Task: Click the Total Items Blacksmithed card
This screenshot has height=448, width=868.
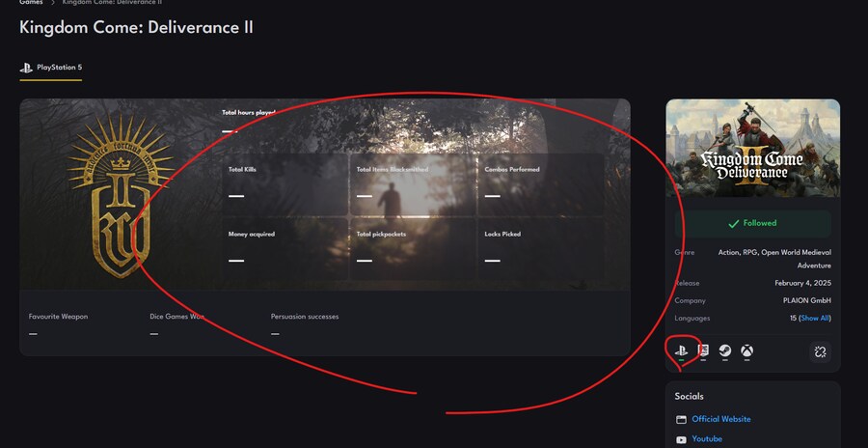Action: (x=413, y=184)
